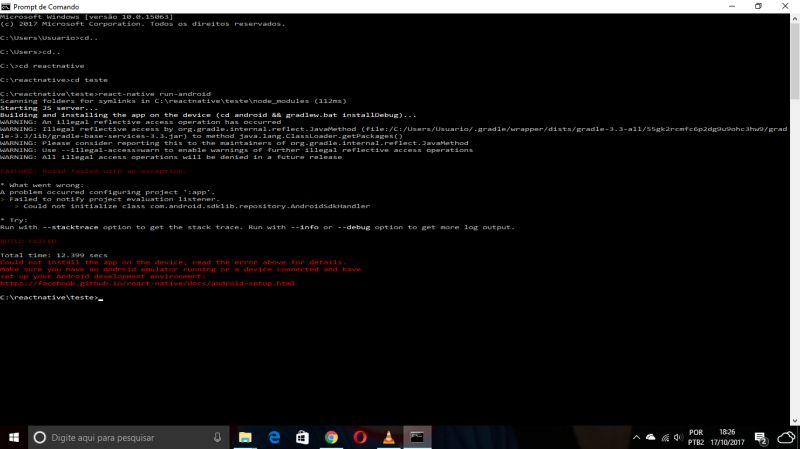Image resolution: width=800 pixels, height=449 pixels.
Task: Open the clock showing 18:26 17/10/2017
Action: 727,437
